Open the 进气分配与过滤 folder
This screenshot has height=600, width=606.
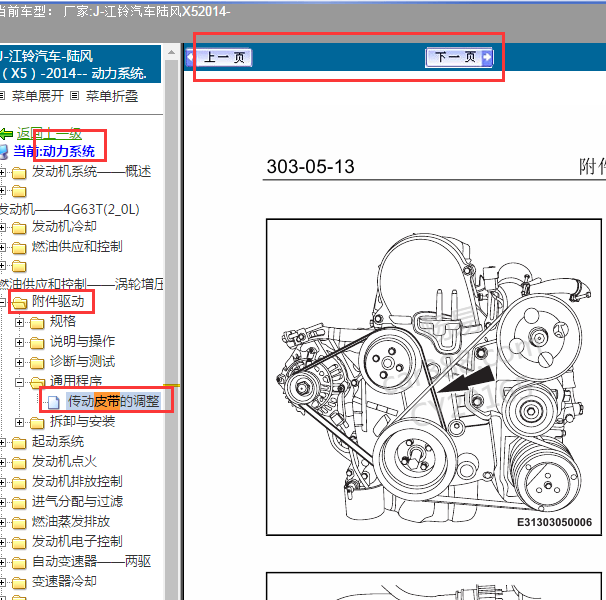click(x=77, y=501)
